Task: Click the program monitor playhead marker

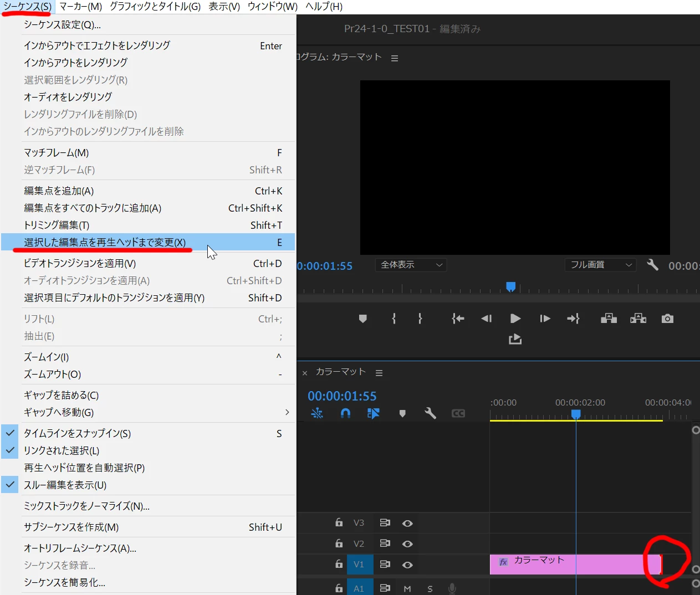Action: pyautogui.click(x=511, y=286)
